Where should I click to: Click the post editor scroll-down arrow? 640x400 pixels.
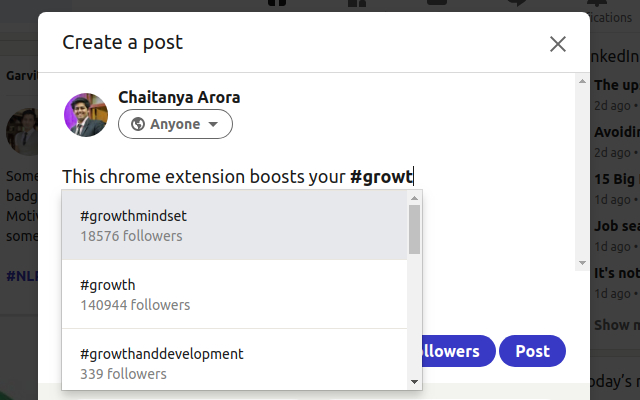coord(582,262)
